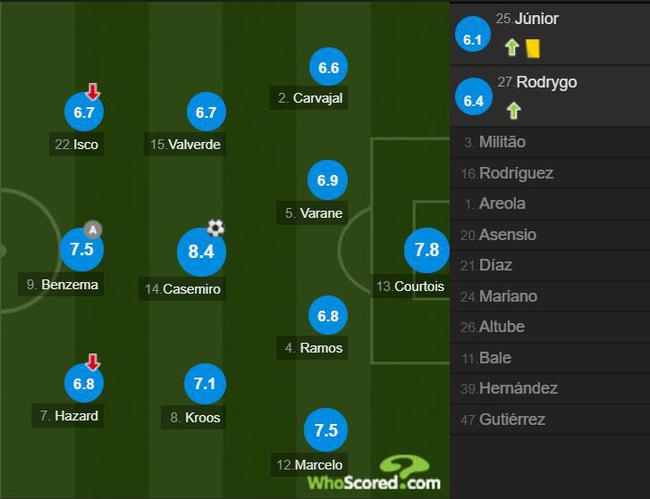Select Bale in the substitutes list
The image size is (650, 499).
[x=494, y=357]
